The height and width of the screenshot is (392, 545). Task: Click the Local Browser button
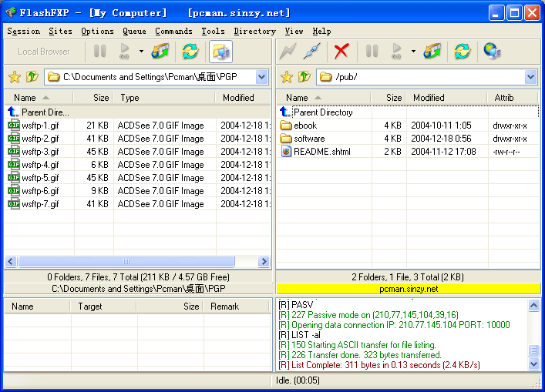point(44,52)
